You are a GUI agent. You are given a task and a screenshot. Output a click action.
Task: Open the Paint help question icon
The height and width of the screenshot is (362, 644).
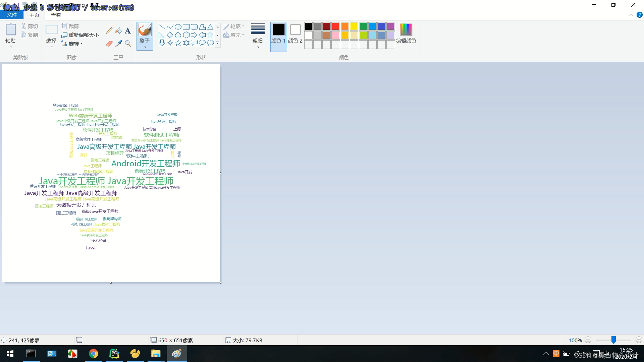click(x=640, y=15)
